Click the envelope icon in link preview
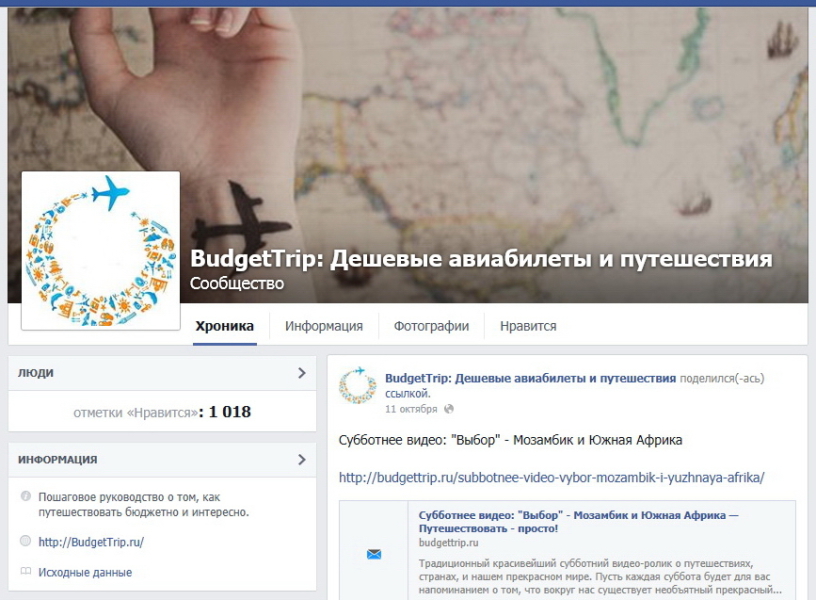 pos(374,554)
